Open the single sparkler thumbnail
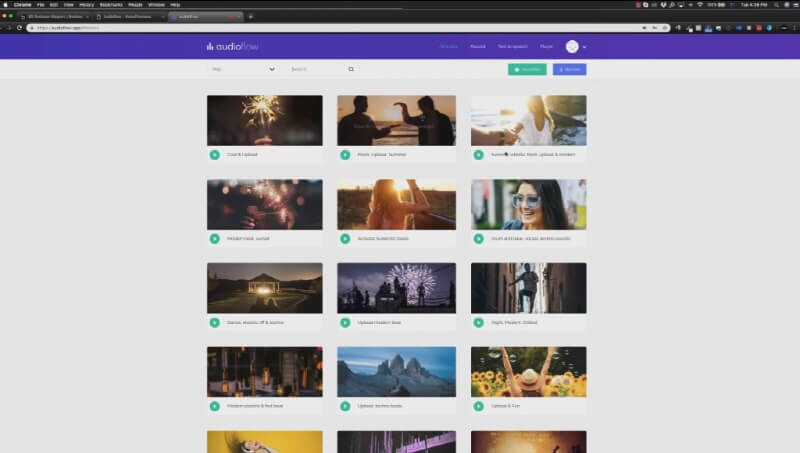 (265, 120)
